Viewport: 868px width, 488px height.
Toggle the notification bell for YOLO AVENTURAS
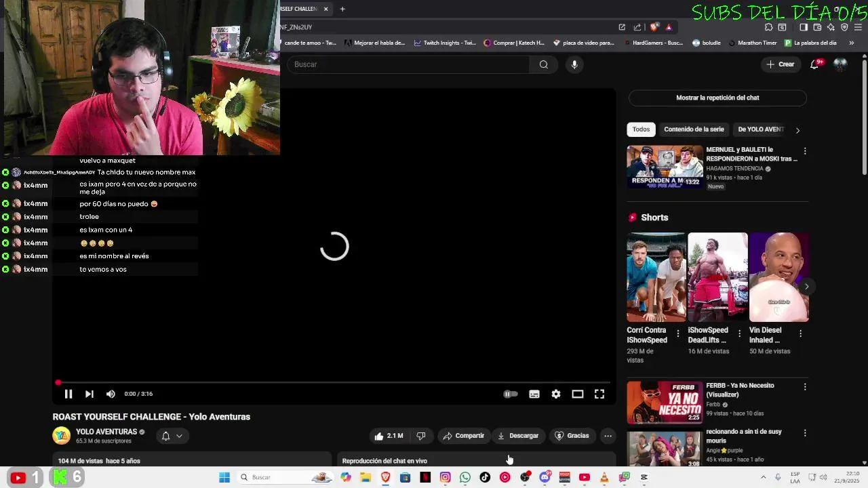(x=165, y=436)
